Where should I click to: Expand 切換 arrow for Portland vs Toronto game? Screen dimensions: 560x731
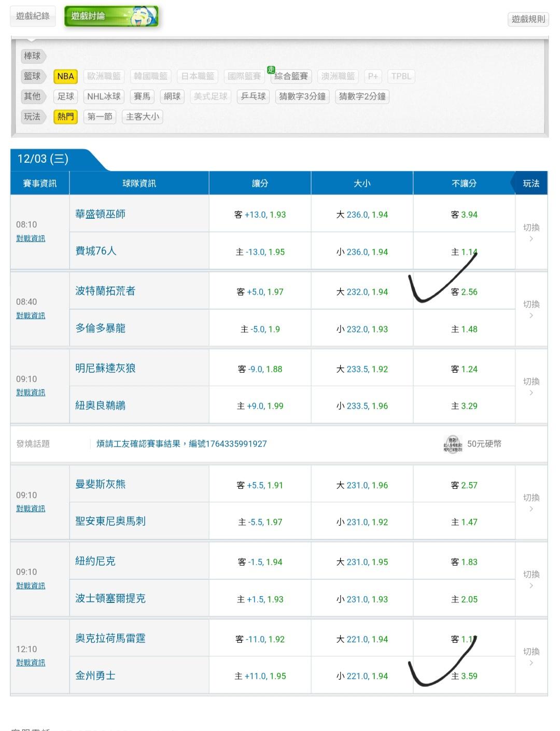point(531,309)
